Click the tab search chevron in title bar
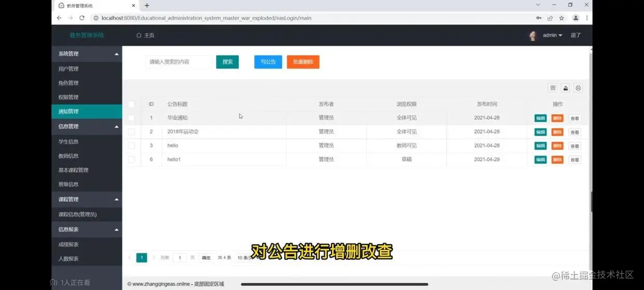Screen dimensions: 644x290 538,5
